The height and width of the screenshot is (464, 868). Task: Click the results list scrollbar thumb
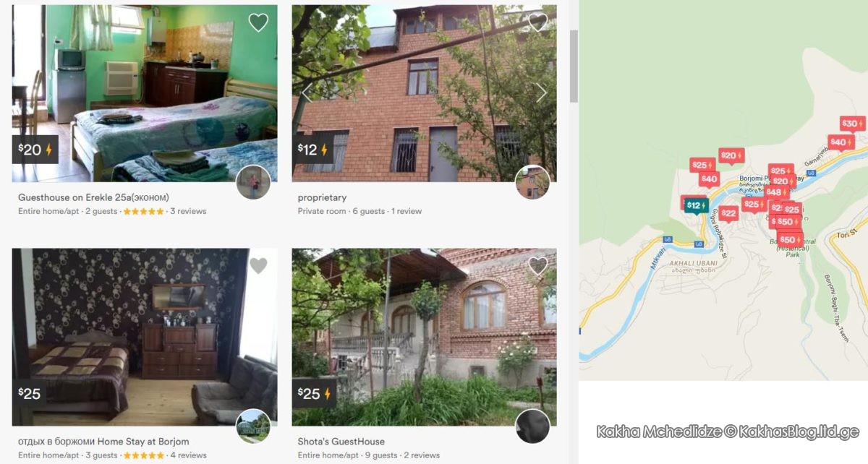pos(574,66)
